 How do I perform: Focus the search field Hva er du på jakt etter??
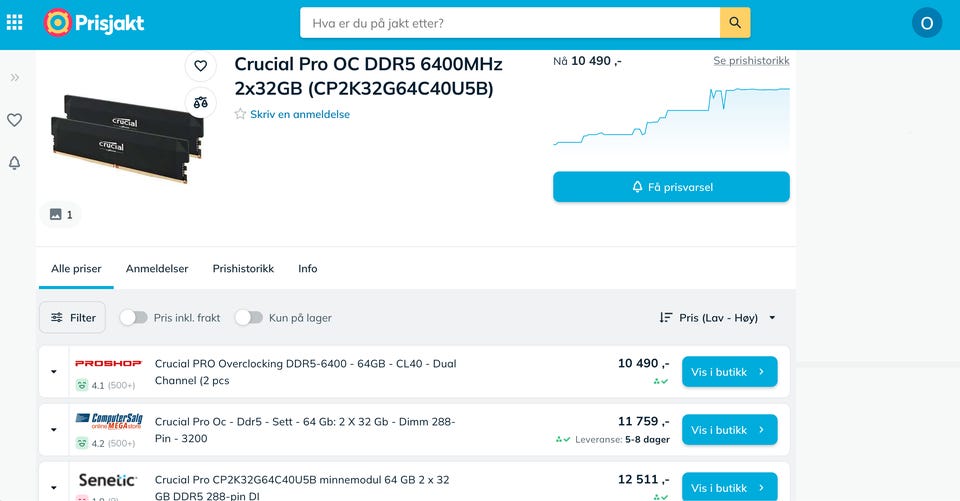[x=509, y=23]
